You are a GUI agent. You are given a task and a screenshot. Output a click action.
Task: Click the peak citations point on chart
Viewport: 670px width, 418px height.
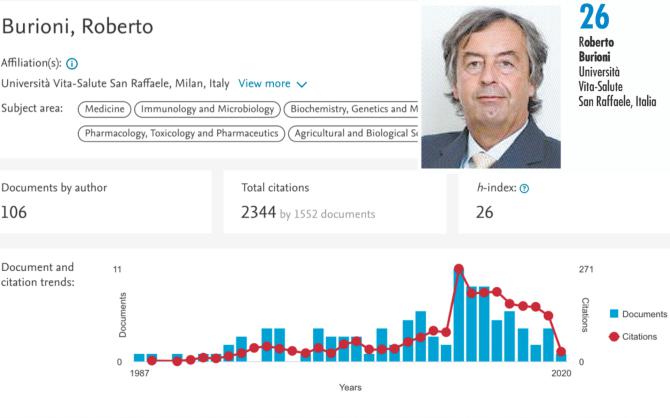click(459, 268)
